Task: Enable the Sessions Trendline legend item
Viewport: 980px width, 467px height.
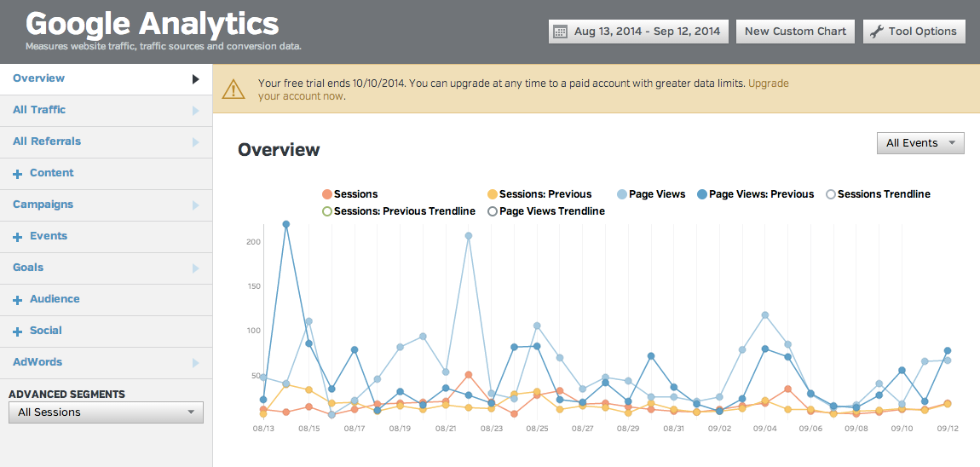Action: pos(878,194)
